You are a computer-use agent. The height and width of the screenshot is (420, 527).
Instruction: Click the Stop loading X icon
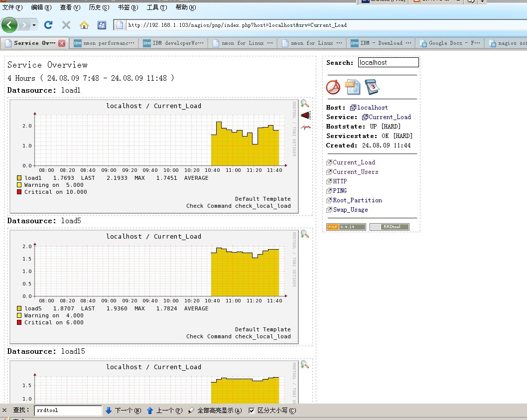(66, 25)
